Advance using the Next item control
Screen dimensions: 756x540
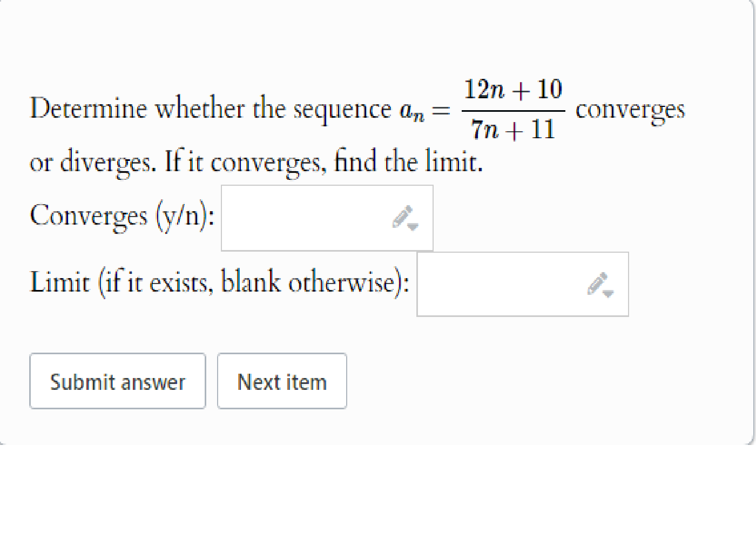[x=281, y=381]
